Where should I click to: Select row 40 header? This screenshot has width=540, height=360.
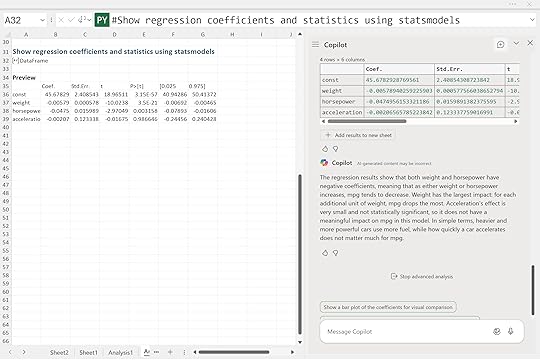pos(6,127)
